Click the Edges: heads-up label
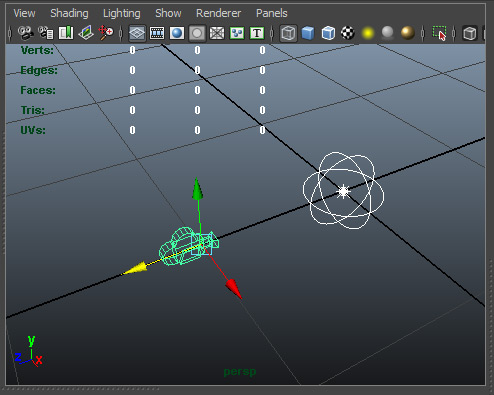 [39, 70]
